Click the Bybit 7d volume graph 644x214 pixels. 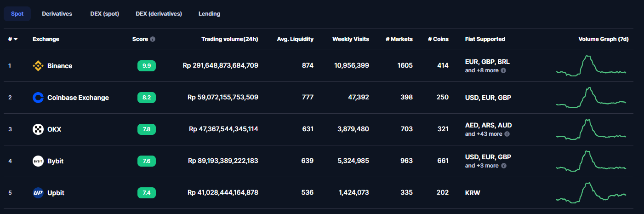[x=591, y=161]
